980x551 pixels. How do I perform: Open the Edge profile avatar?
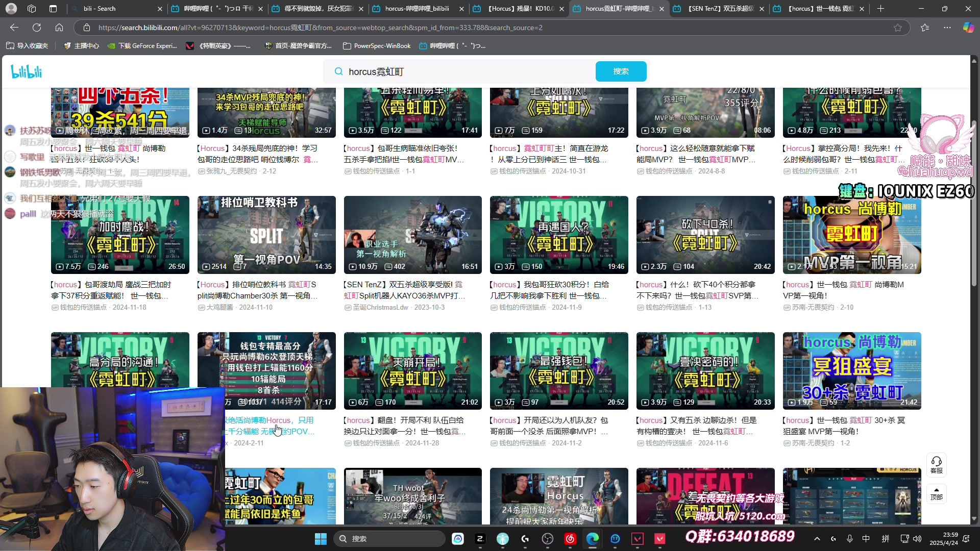click(11, 9)
